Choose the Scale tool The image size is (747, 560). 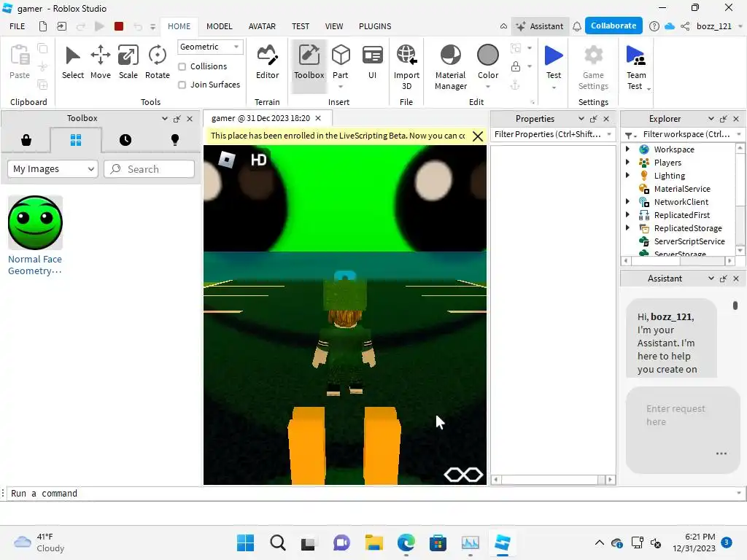(128, 63)
